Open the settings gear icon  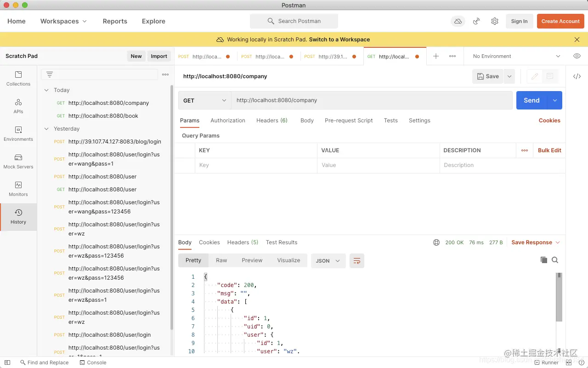[495, 21]
